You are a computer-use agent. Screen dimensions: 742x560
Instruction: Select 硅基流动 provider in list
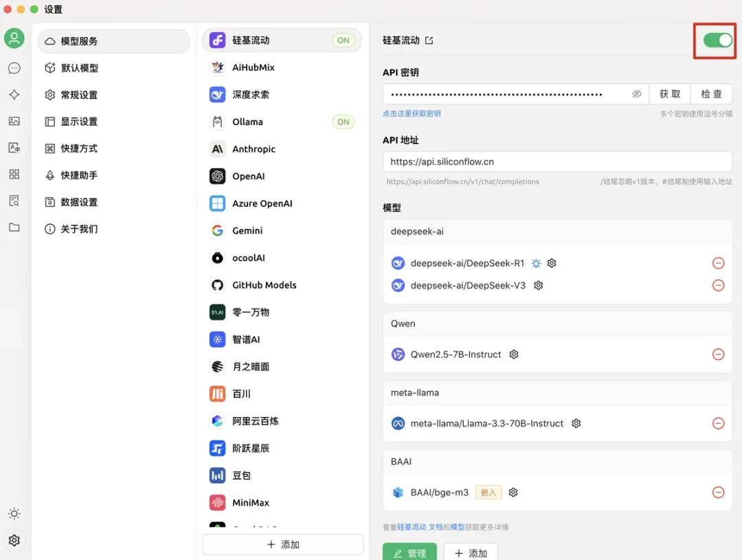point(282,41)
